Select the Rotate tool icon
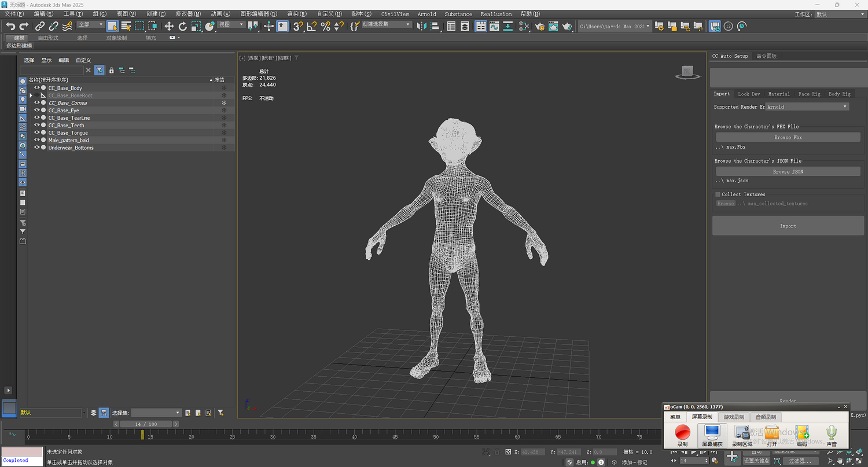Viewport: 868px width, 467px height. (x=183, y=26)
